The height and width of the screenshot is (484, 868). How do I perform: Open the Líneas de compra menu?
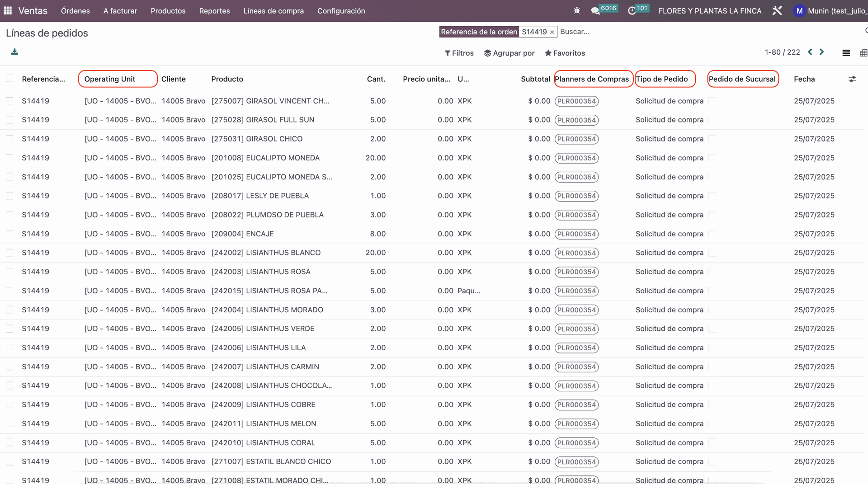point(274,11)
